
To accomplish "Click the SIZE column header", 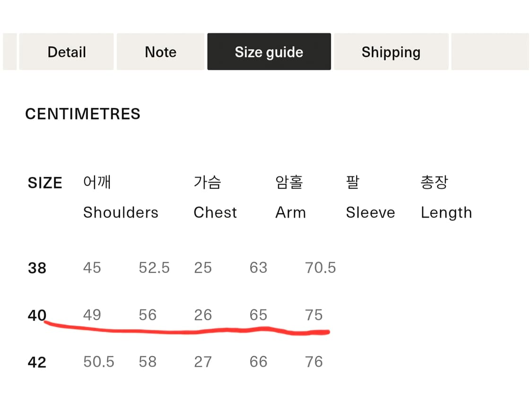I will pyautogui.click(x=45, y=183).
